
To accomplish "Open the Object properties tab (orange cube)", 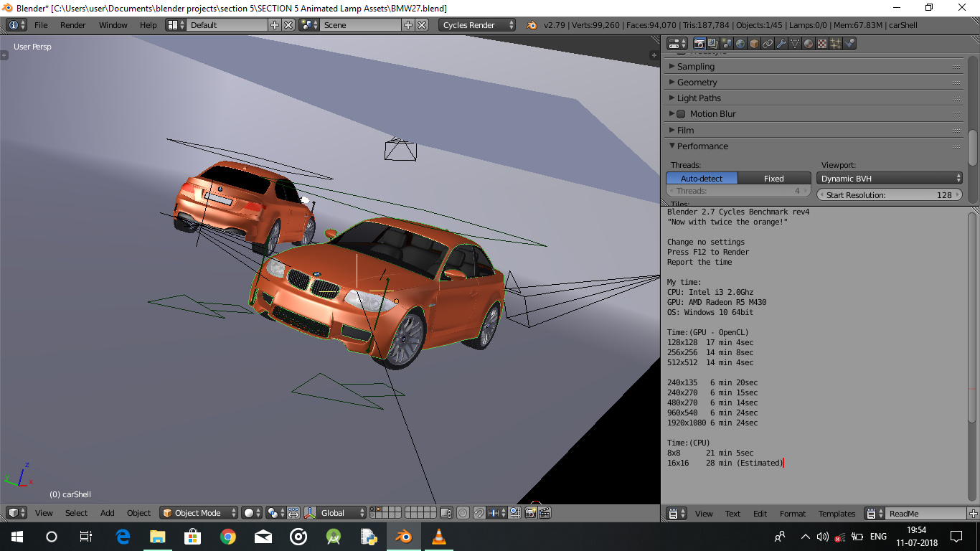I will point(754,44).
